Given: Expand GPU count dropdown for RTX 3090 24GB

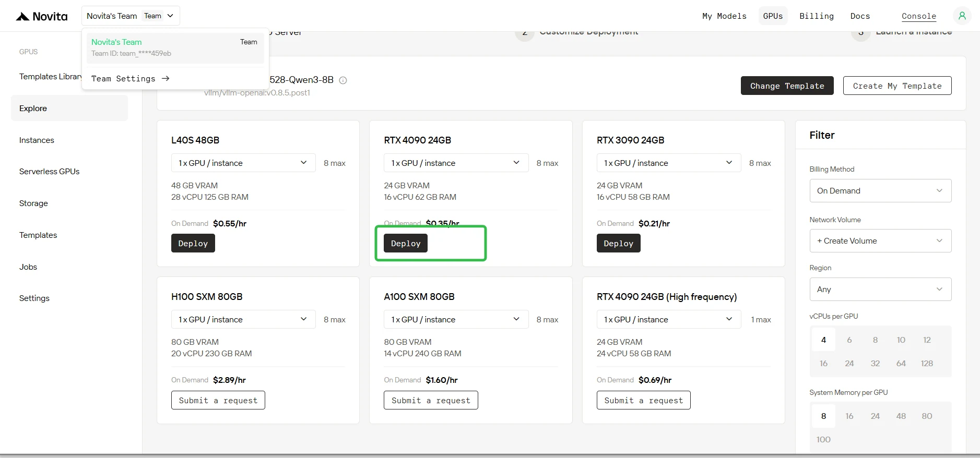Looking at the screenshot, I should click(669, 163).
